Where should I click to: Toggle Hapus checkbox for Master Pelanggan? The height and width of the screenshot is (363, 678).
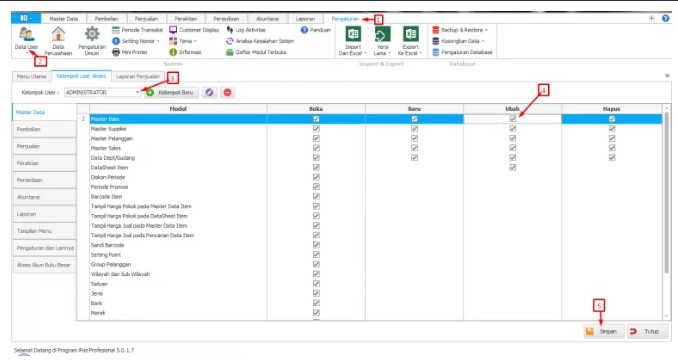(611, 138)
